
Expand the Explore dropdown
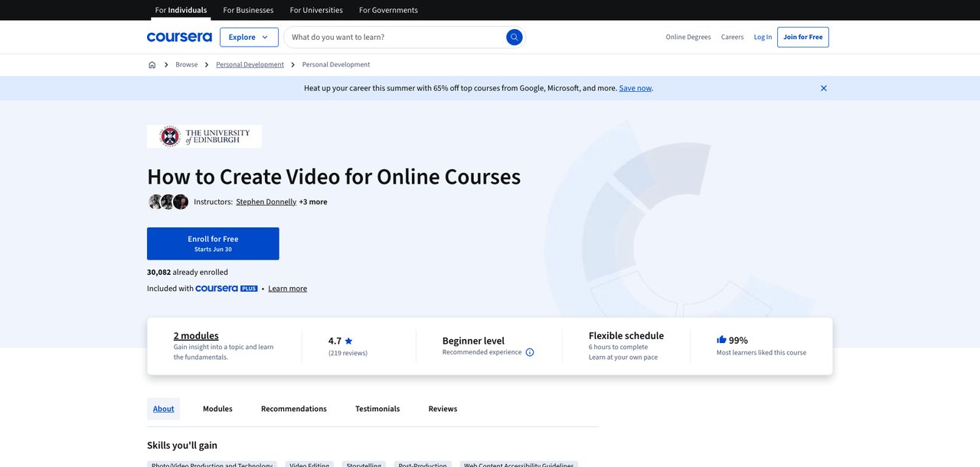(249, 37)
